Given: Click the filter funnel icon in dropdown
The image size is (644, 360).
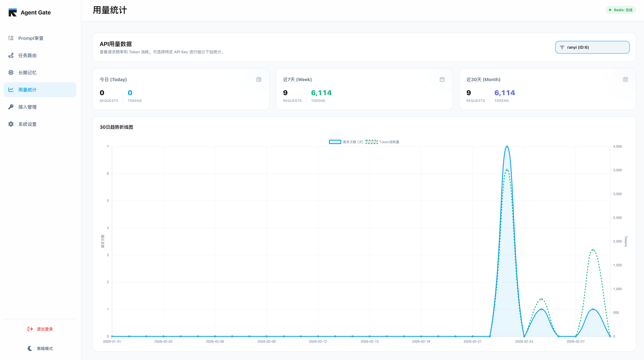Looking at the screenshot, I should point(562,48).
